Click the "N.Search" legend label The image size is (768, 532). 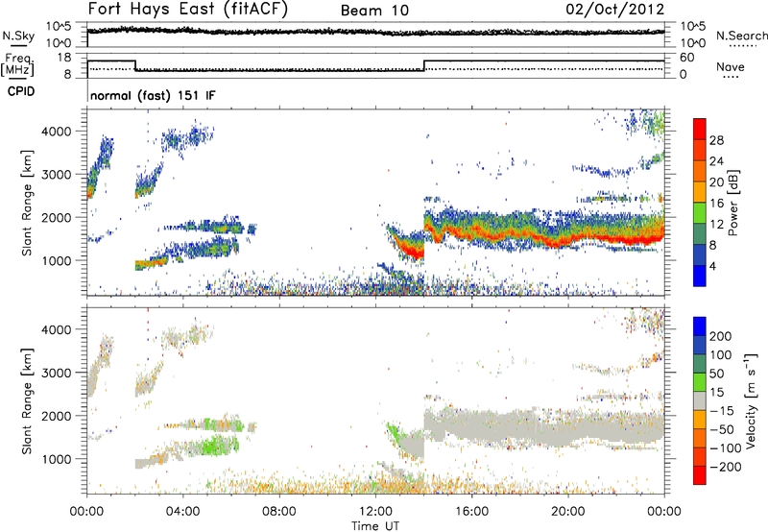pos(742,36)
